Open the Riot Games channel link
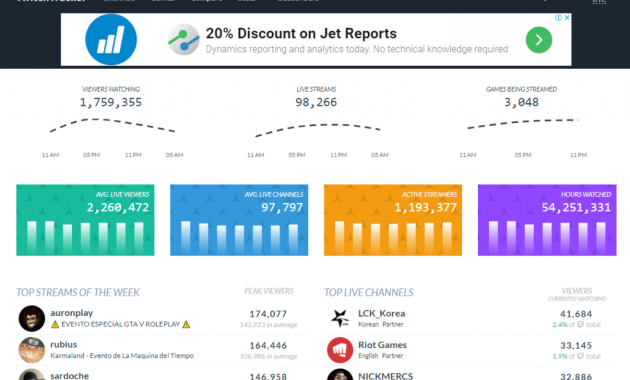Viewport: 630px width, 380px height. (x=382, y=345)
